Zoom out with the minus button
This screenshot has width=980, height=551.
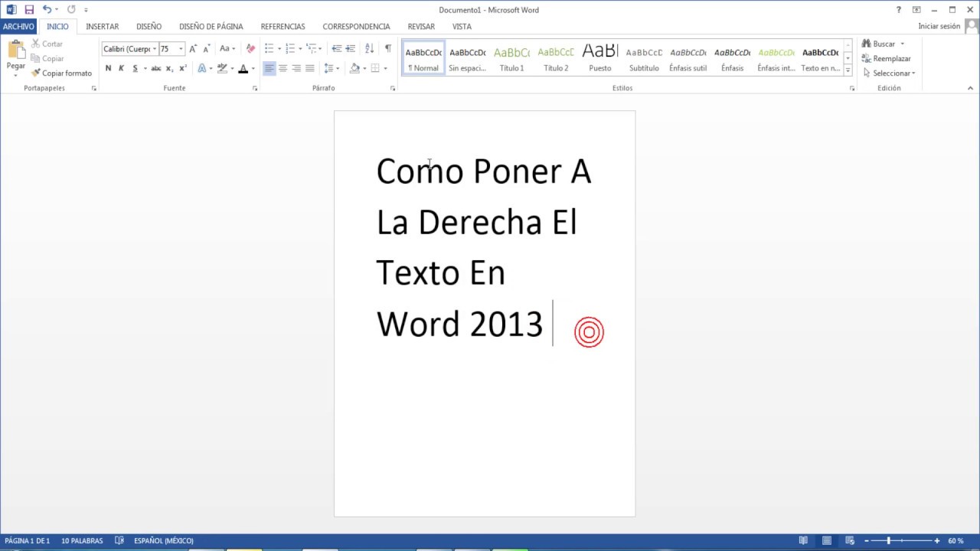(868, 541)
